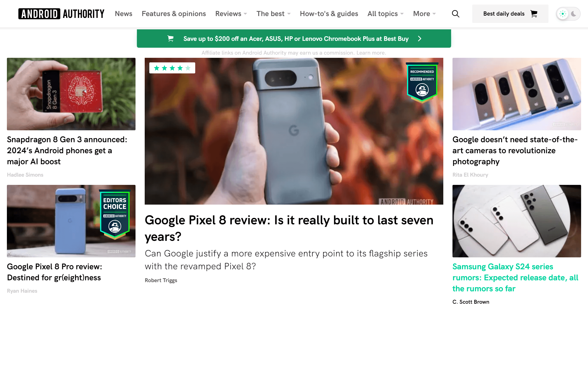Image resolution: width=588 pixels, height=367 pixels.
Task: Open Features & opinions page
Action: (x=174, y=14)
